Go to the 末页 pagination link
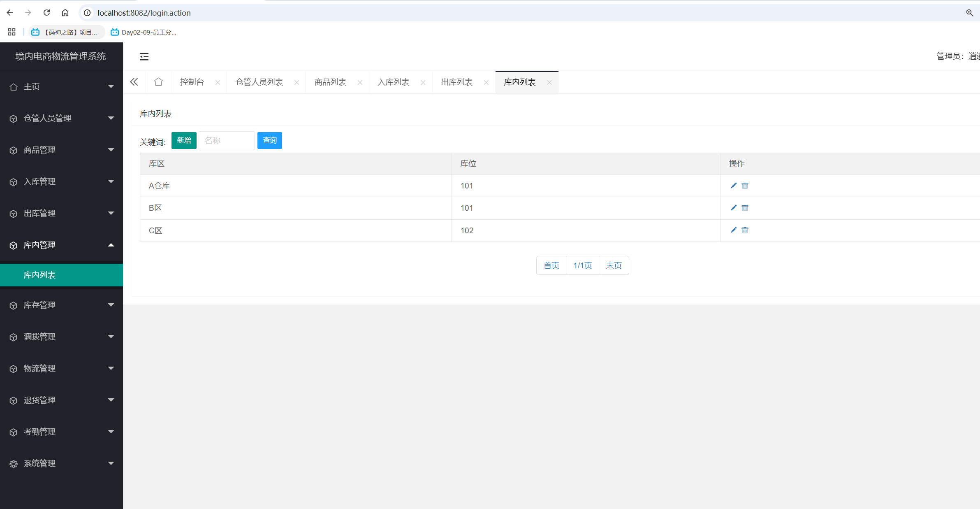980x509 pixels. coord(614,265)
